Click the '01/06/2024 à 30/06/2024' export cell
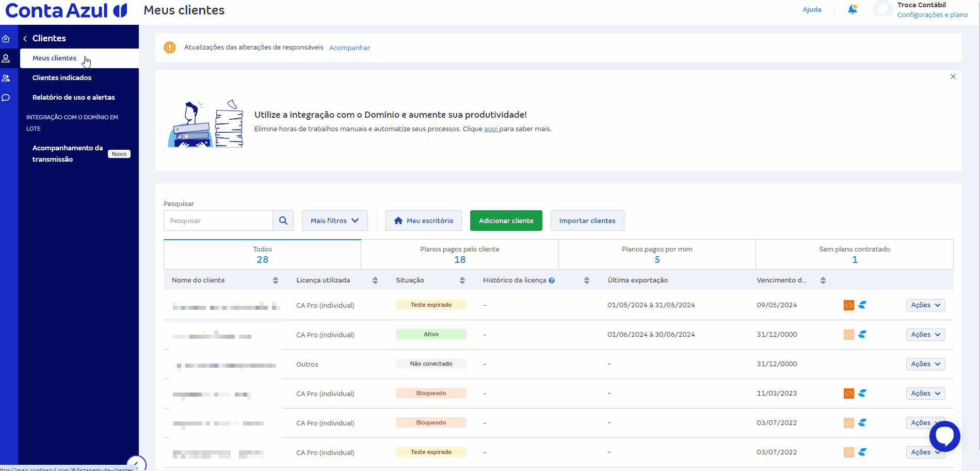The image size is (980, 471). coord(651,335)
